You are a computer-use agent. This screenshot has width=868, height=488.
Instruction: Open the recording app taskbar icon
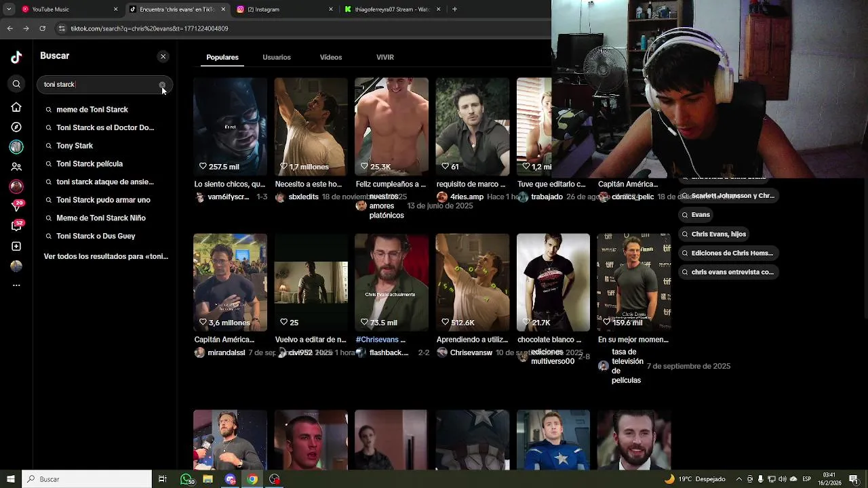[275, 479]
